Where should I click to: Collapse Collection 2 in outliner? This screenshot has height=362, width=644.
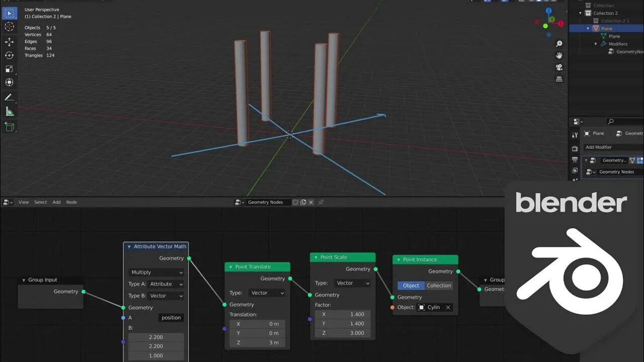click(581, 13)
